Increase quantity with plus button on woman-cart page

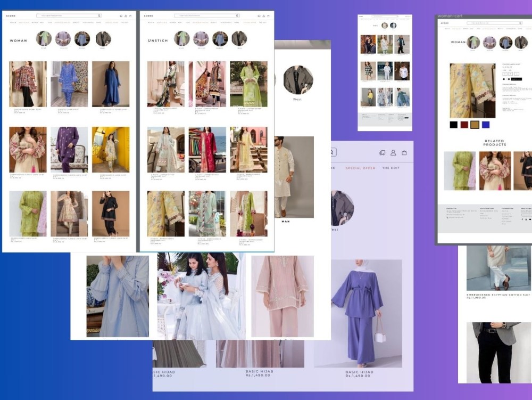click(509, 79)
